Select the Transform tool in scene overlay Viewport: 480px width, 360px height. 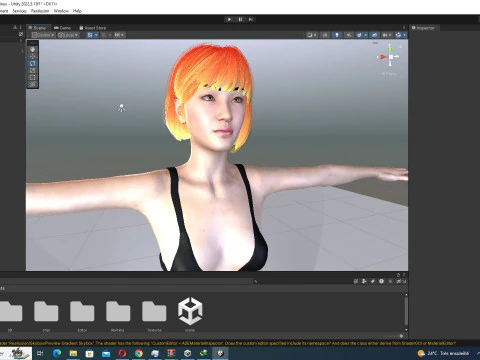click(33, 84)
